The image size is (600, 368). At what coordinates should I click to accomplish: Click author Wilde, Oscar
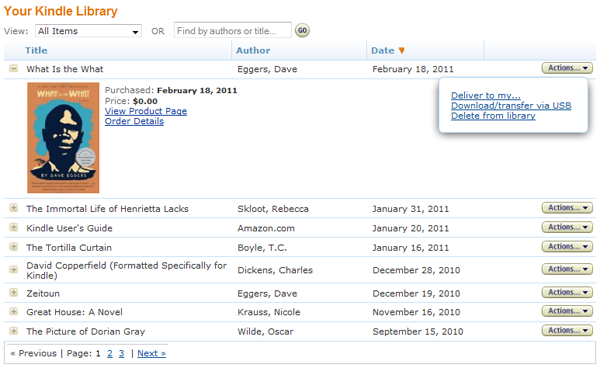pyautogui.click(x=266, y=332)
